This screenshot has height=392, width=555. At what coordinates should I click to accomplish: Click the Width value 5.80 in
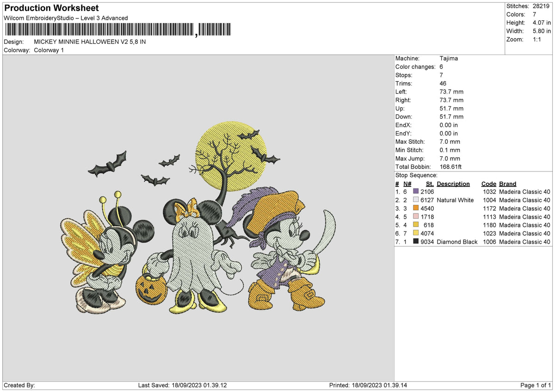pyautogui.click(x=542, y=31)
